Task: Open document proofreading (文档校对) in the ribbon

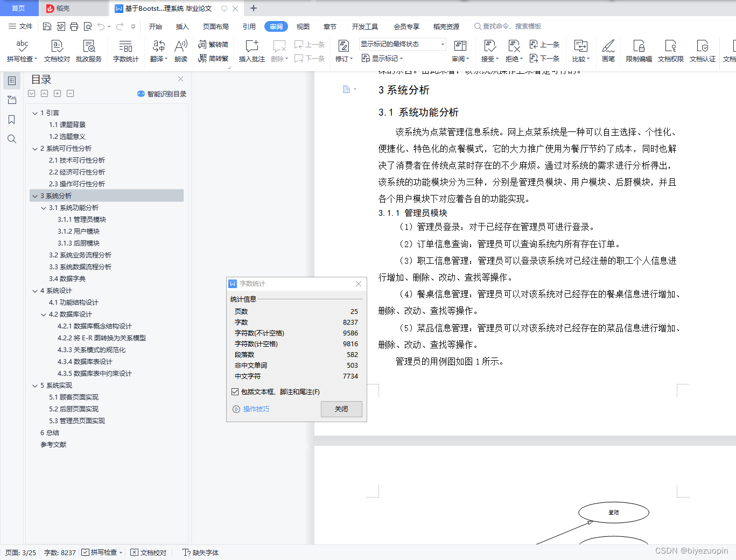Action: click(x=57, y=51)
